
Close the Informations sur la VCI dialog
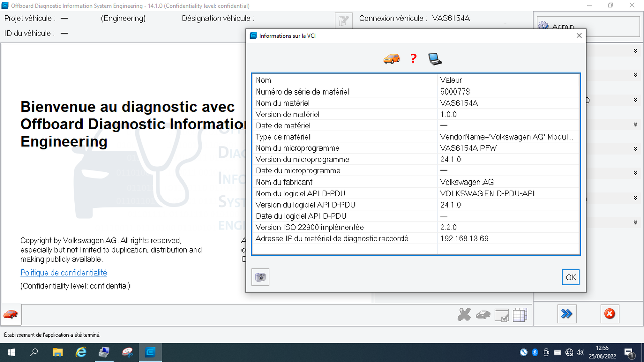(579, 36)
